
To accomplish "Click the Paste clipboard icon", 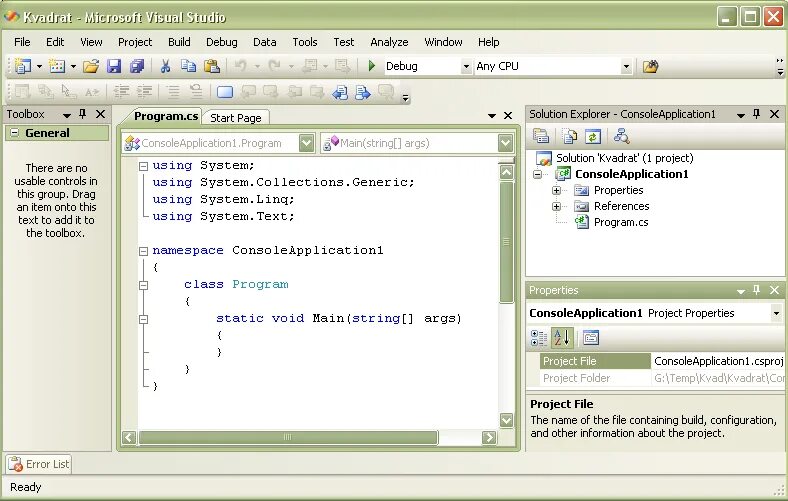I will [x=212, y=66].
